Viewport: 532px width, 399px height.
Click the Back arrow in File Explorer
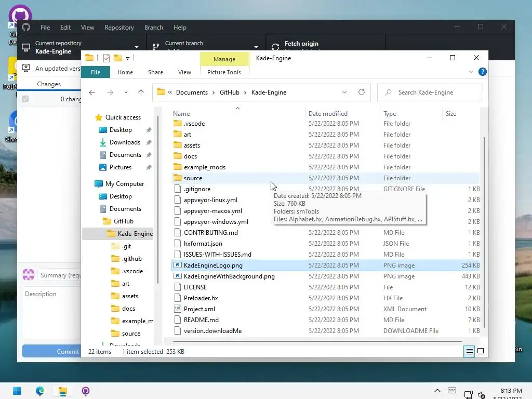(92, 92)
